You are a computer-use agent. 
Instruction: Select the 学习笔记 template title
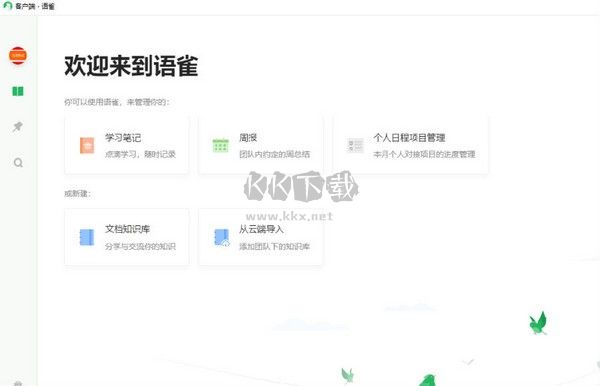point(123,138)
